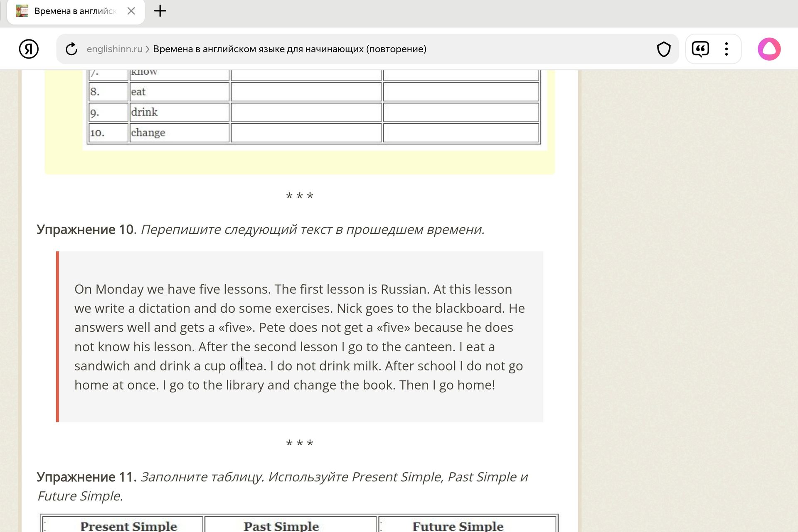Click the word 'eat' in table row 8

[x=138, y=92]
